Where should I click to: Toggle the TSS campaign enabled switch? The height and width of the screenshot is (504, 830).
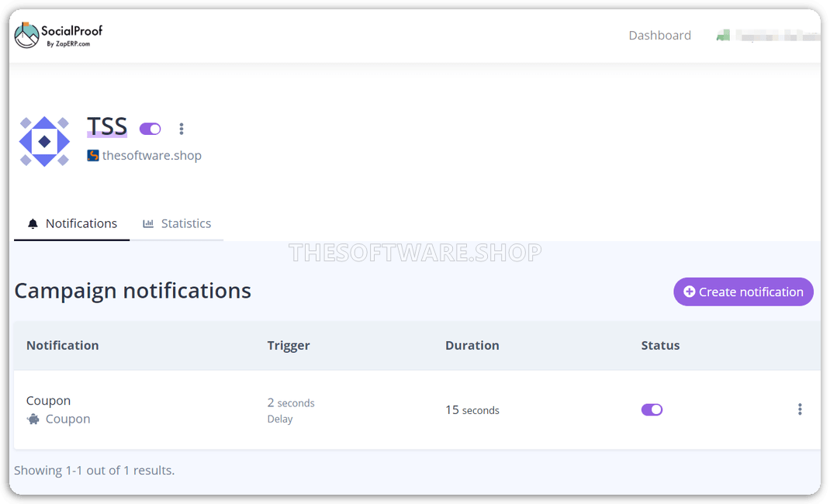[x=150, y=129]
